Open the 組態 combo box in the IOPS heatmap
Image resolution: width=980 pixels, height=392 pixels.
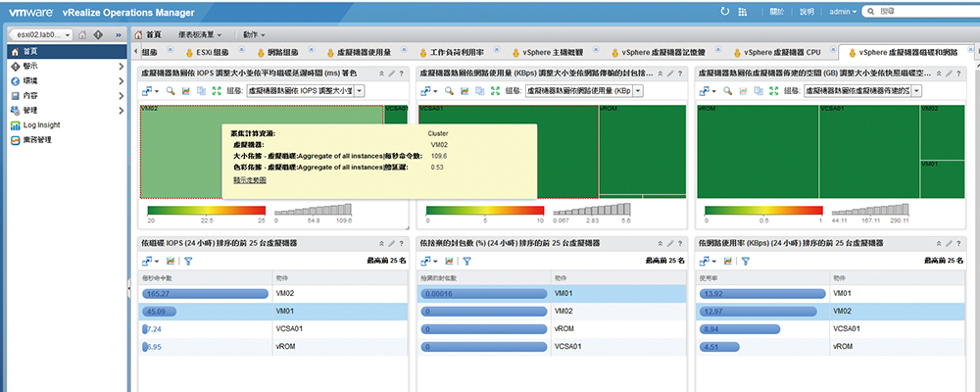[x=306, y=91]
